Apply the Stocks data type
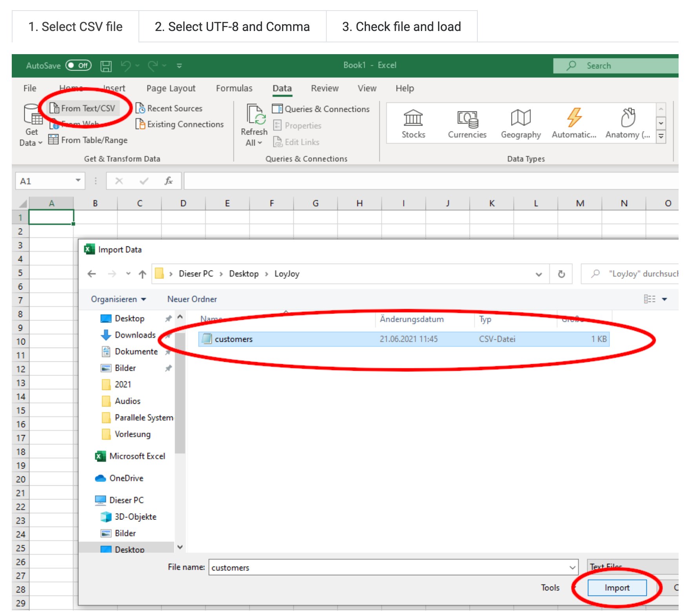Image resolution: width=688 pixels, height=616 pixels. [413, 123]
